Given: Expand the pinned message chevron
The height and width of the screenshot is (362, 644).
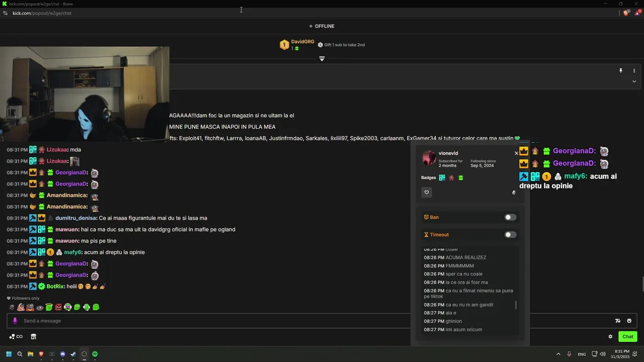Looking at the screenshot, I should [634, 81].
